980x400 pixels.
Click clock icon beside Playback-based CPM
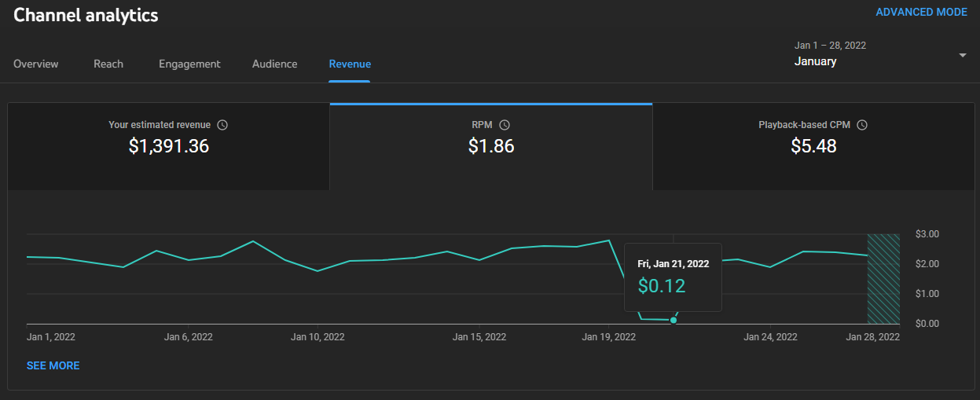click(862, 125)
